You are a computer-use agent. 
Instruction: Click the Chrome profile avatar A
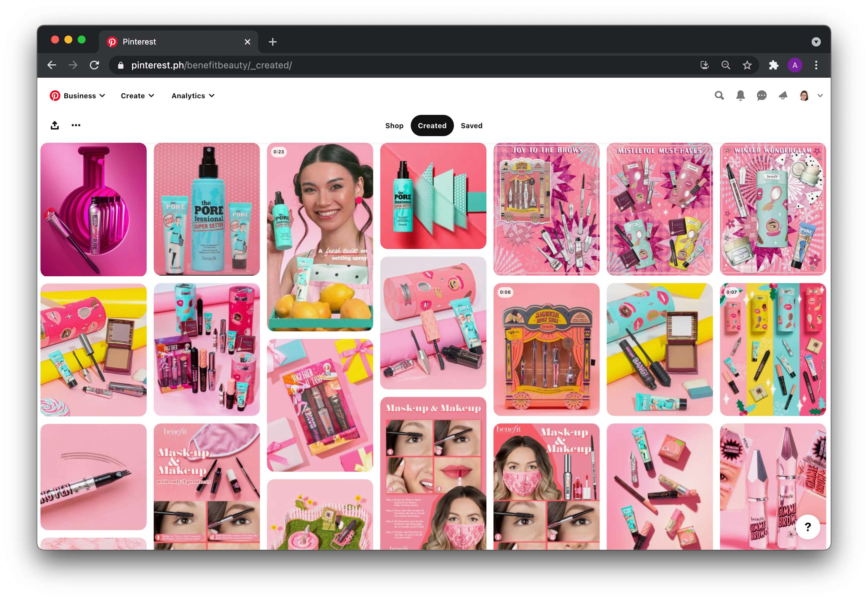(x=795, y=65)
